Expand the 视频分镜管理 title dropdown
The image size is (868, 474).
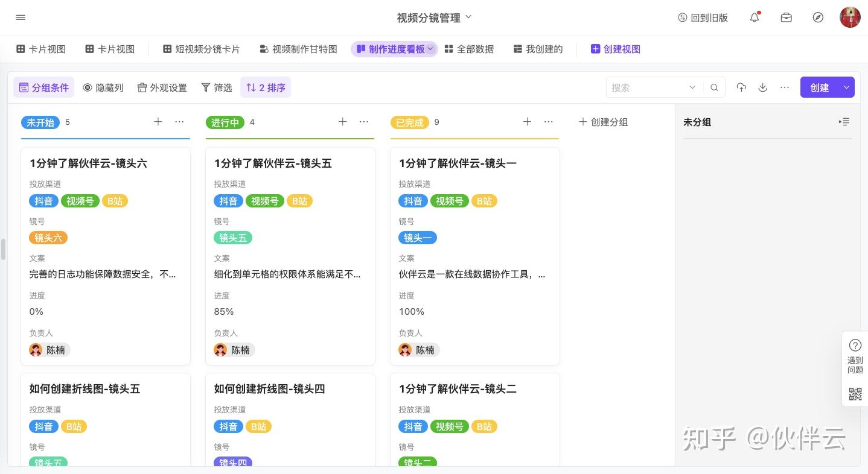[468, 17]
